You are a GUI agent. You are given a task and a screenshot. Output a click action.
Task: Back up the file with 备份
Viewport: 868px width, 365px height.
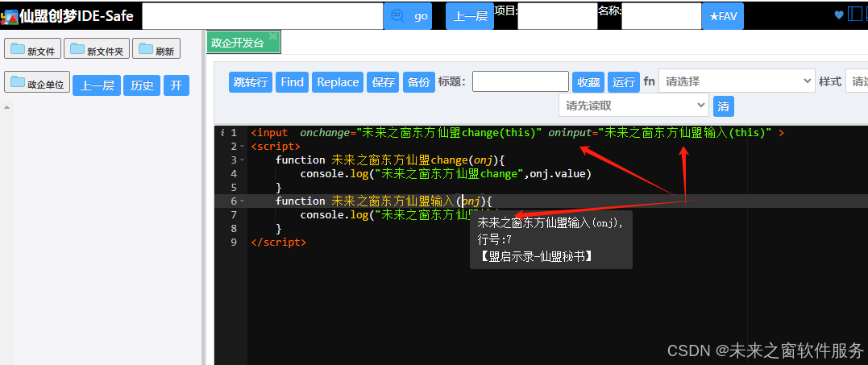[418, 82]
